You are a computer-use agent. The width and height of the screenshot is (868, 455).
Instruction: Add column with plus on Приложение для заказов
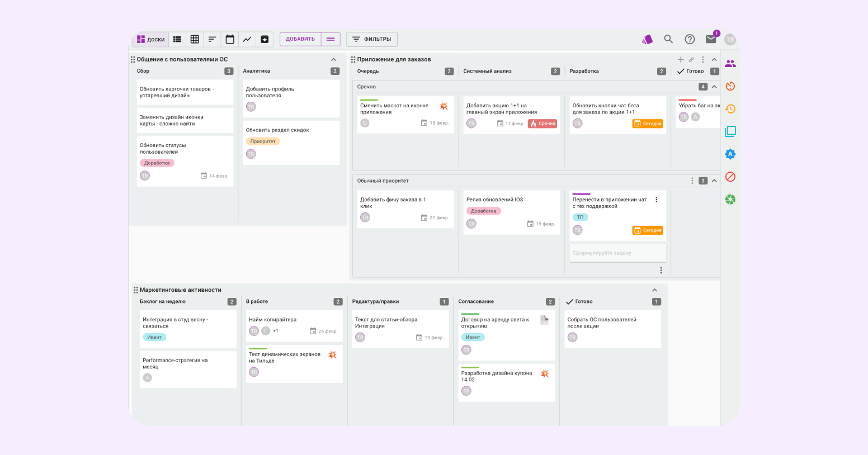pos(681,60)
